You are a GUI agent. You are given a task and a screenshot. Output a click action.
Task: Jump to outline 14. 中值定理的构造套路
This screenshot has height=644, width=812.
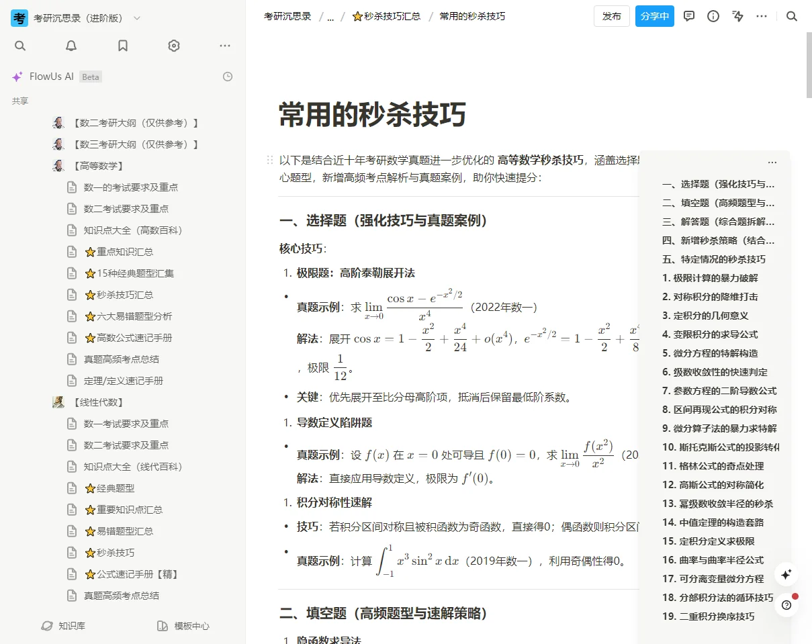[713, 522]
